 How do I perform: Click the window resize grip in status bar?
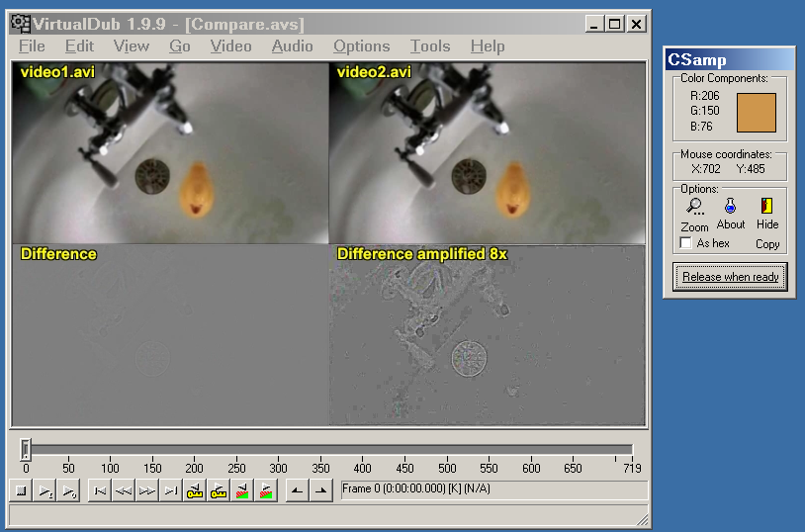tap(642, 519)
